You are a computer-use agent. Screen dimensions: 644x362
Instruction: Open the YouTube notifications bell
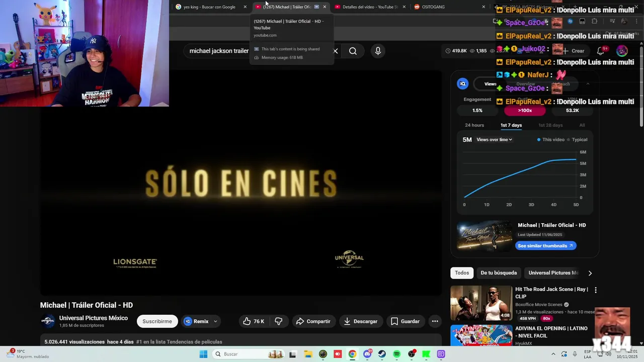click(x=601, y=51)
